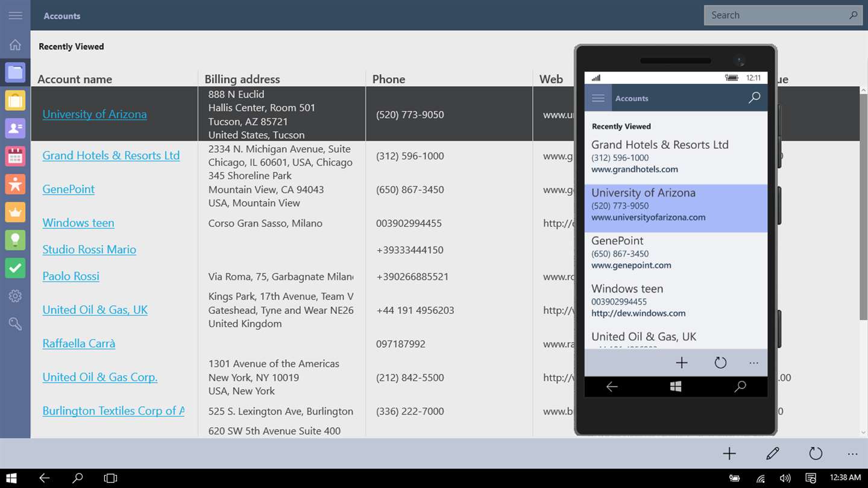Expand more options ellipsis in bottom bar
This screenshot has height=488, width=868.
[x=852, y=454]
